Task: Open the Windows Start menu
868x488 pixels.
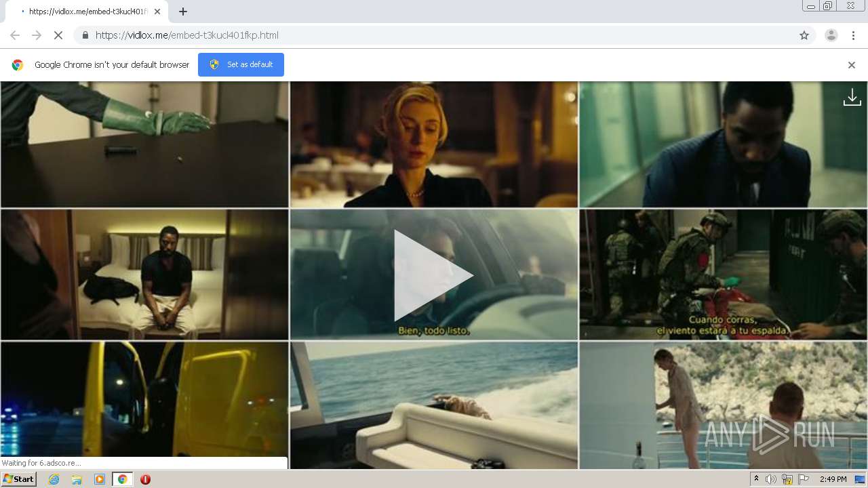Action: coord(18,479)
